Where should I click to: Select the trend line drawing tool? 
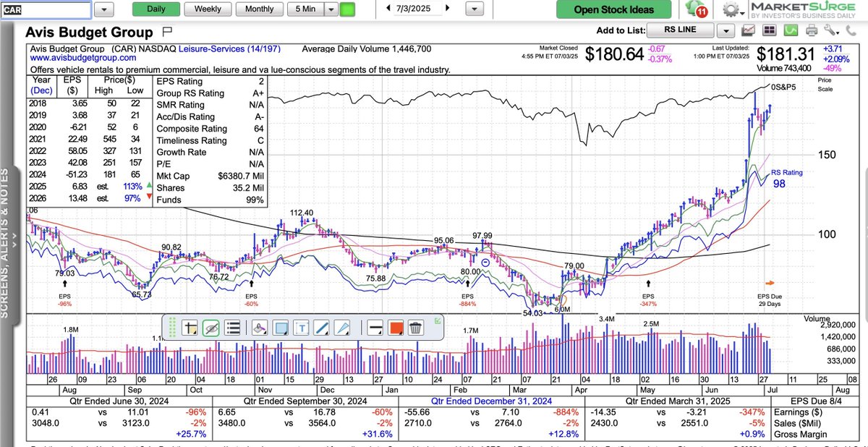click(x=323, y=328)
